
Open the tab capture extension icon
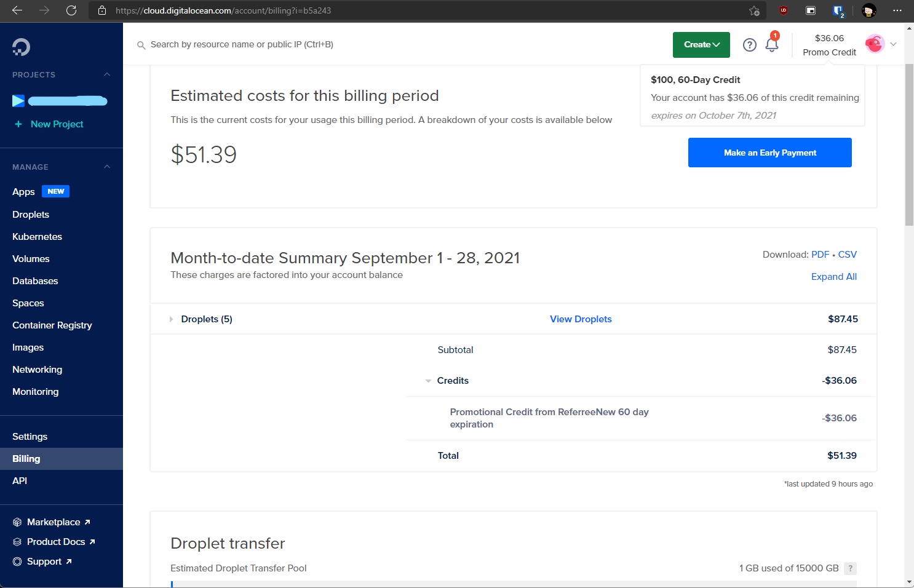[x=811, y=10]
